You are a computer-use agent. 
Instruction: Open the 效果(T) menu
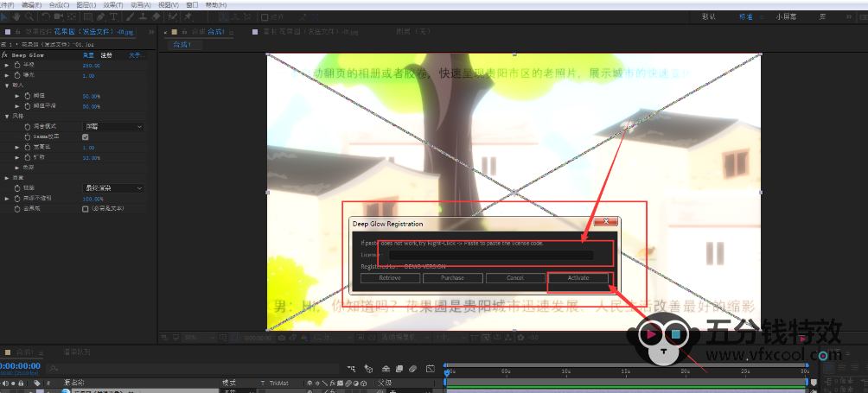(x=113, y=5)
